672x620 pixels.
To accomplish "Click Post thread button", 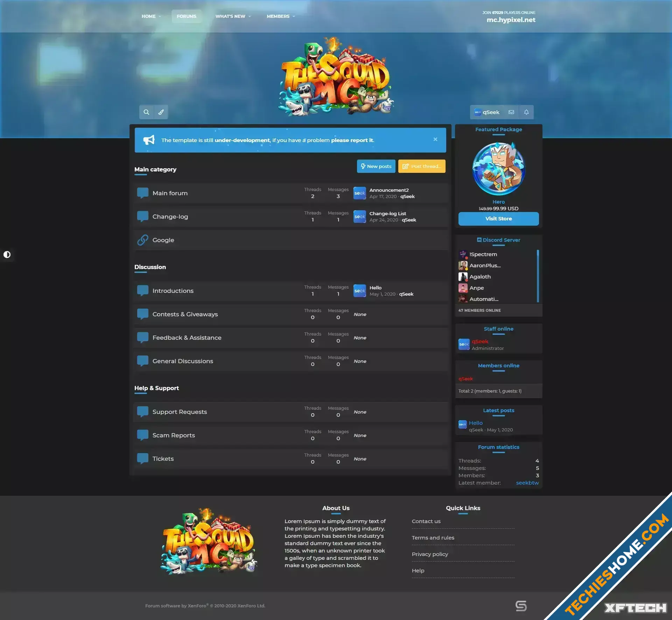I will [422, 166].
